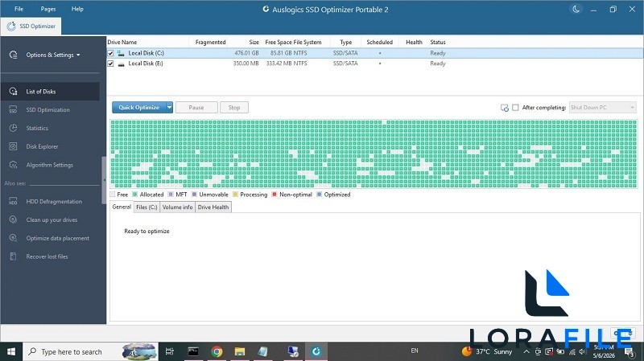
Task: Open the Options & Settings icon
Action: coord(13,55)
